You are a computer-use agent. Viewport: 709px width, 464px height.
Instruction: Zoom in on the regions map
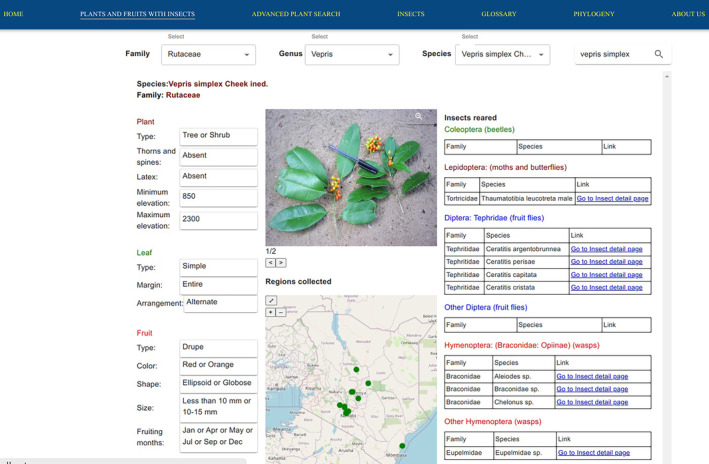[270, 312]
